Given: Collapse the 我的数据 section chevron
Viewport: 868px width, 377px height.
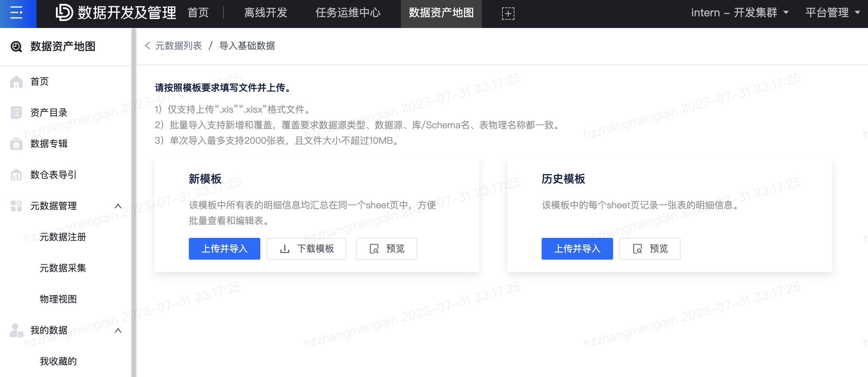Looking at the screenshot, I should click(119, 330).
